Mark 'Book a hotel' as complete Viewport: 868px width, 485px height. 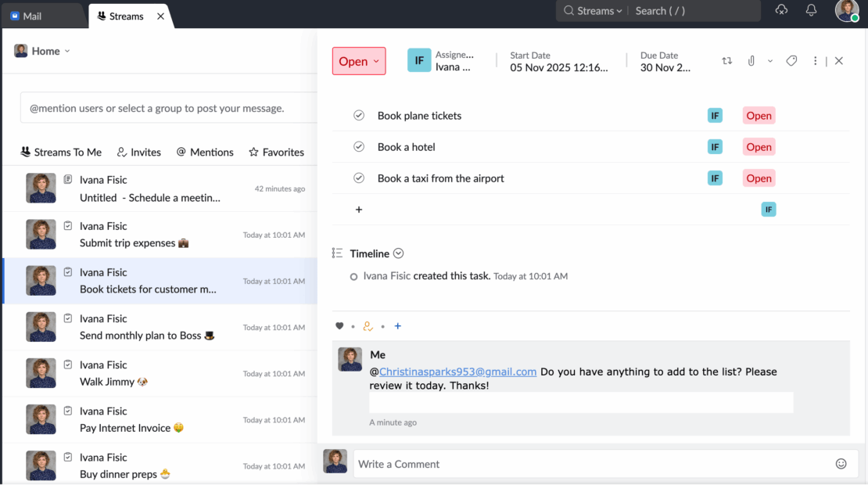point(359,146)
